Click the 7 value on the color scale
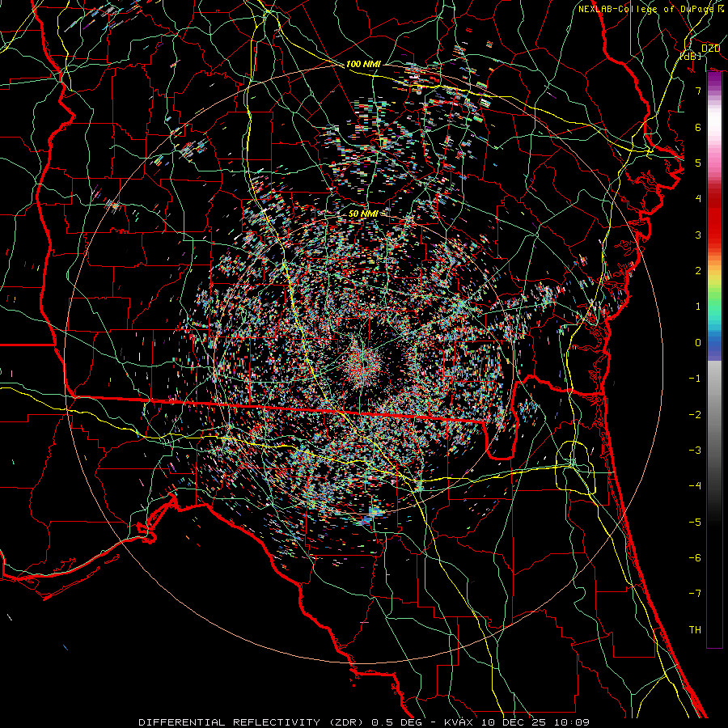Screen dimensions: 728x728 (x=698, y=91)
